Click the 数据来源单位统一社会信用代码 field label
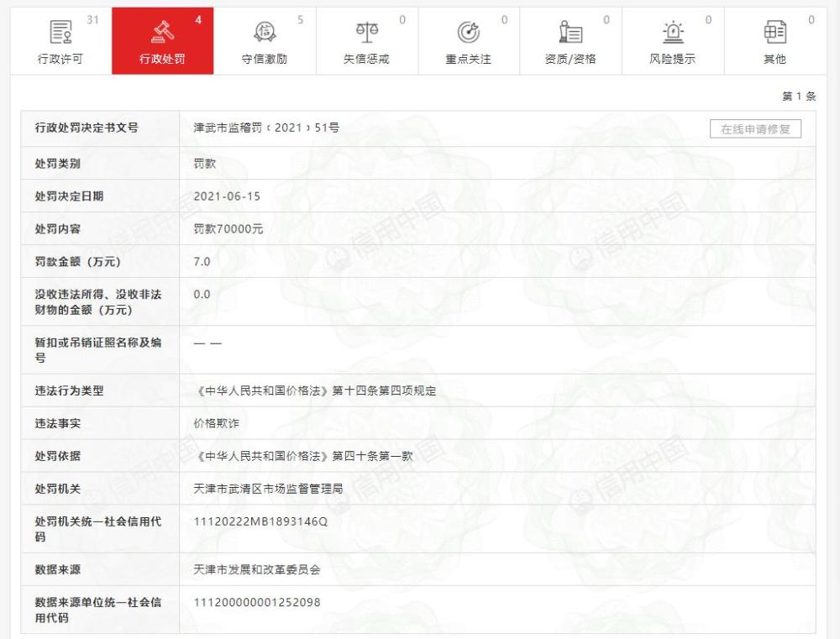The image size is (840, 639). [98, 610]
